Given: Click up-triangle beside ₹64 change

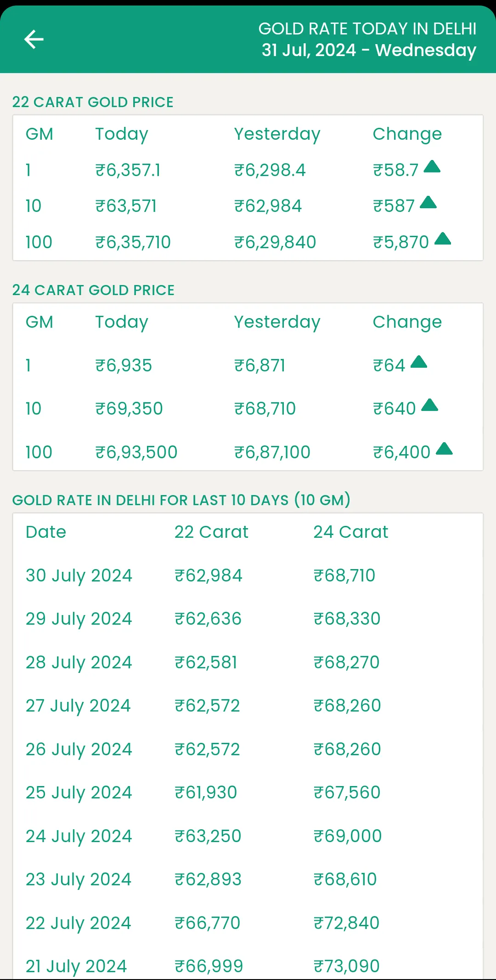Looking at the screenshot, I should click(x=418, y=362).
